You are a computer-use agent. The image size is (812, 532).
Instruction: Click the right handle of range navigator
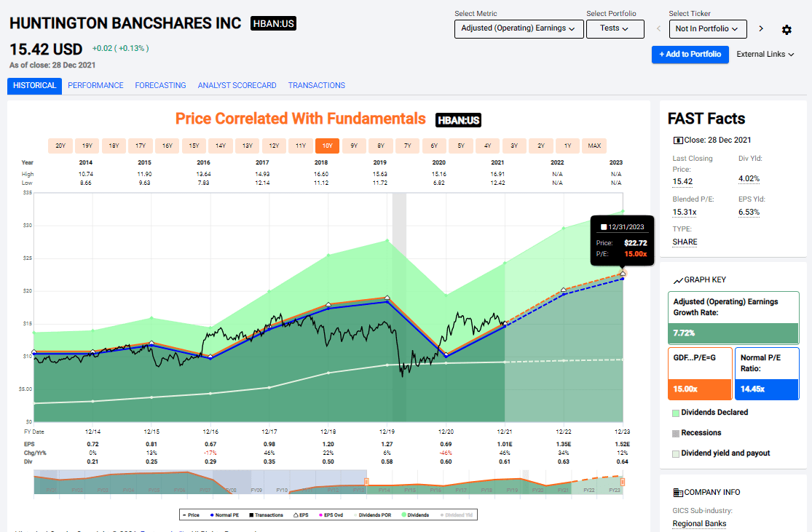[623, 483]
